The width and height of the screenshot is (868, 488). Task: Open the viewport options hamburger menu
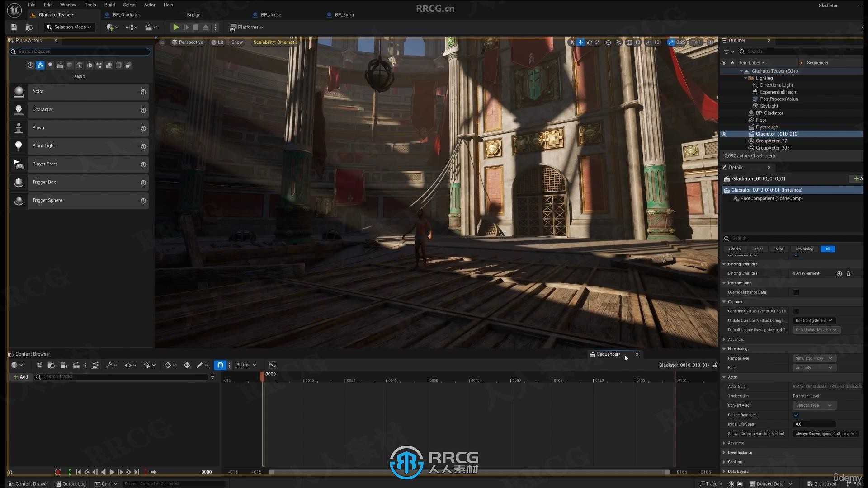[162, 42]
